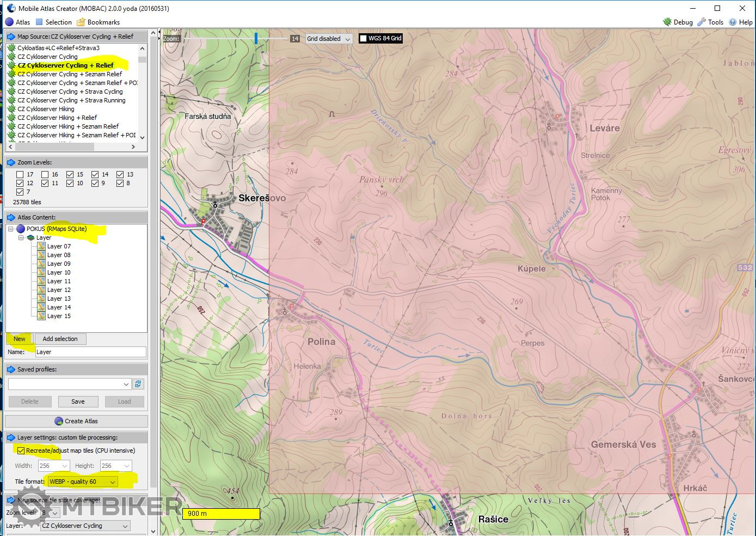Open the Atlas menu
The width and height of the screenshot is (756, 536).
coord(18,22)
